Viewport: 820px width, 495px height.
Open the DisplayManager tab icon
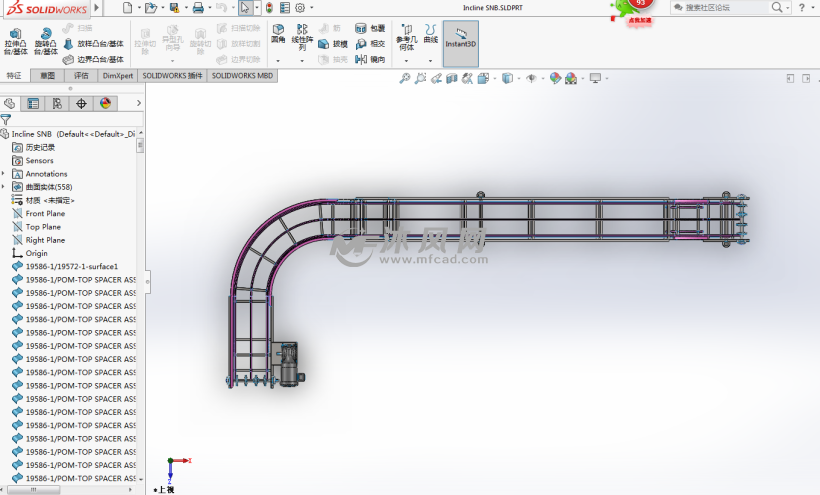tap(105, 103)
